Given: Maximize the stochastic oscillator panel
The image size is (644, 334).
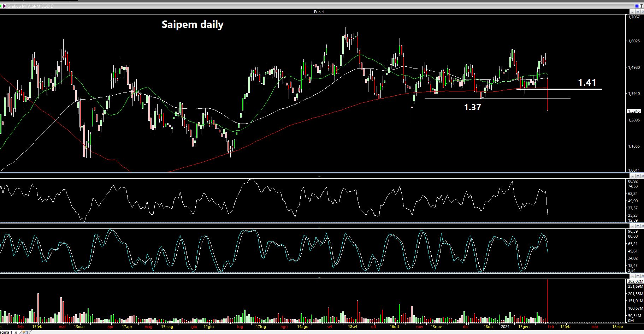Looking at the screenshot, I should point(638,226).
